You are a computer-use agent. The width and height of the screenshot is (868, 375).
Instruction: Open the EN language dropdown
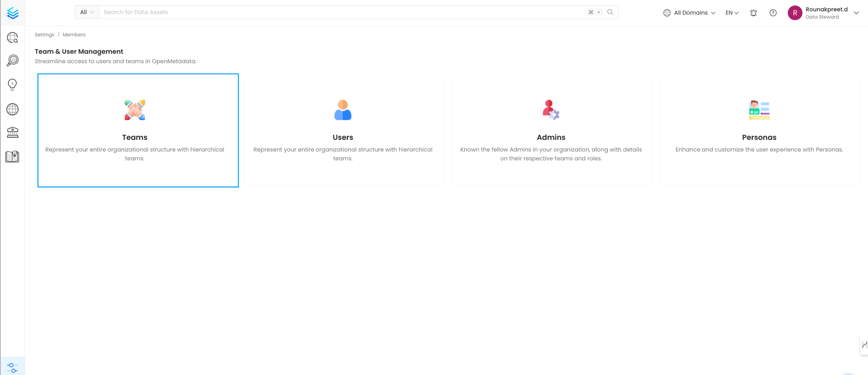point(732,13)
